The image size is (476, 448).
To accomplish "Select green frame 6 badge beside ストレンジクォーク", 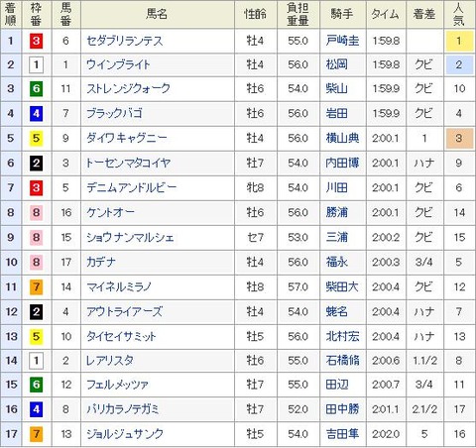I will [36, 89].
